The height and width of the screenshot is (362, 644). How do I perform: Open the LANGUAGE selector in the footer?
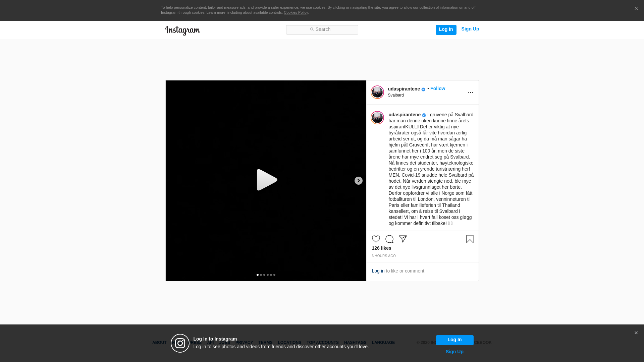pos(383,343)
